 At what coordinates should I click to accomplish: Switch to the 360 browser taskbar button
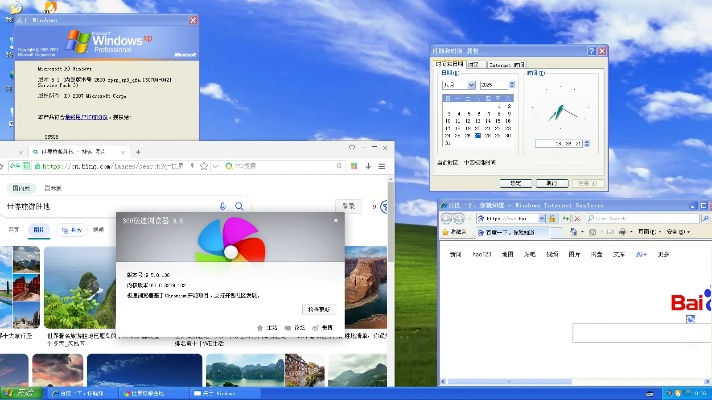[x=153, y=393]
